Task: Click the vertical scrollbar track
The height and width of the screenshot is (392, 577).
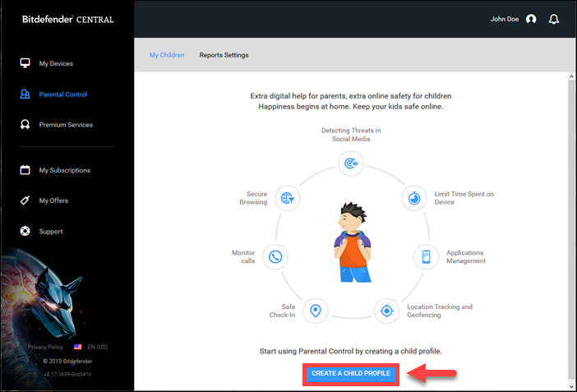Action: (x=571, y=231)
